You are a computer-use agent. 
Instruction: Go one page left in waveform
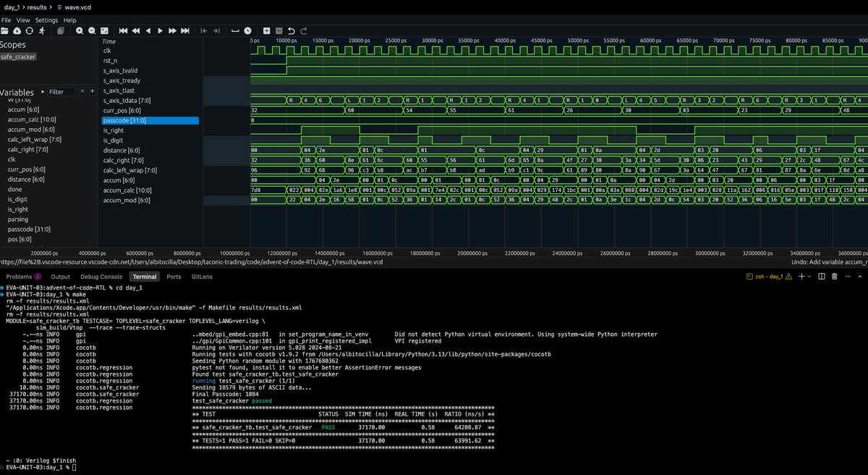click(136, 31)
